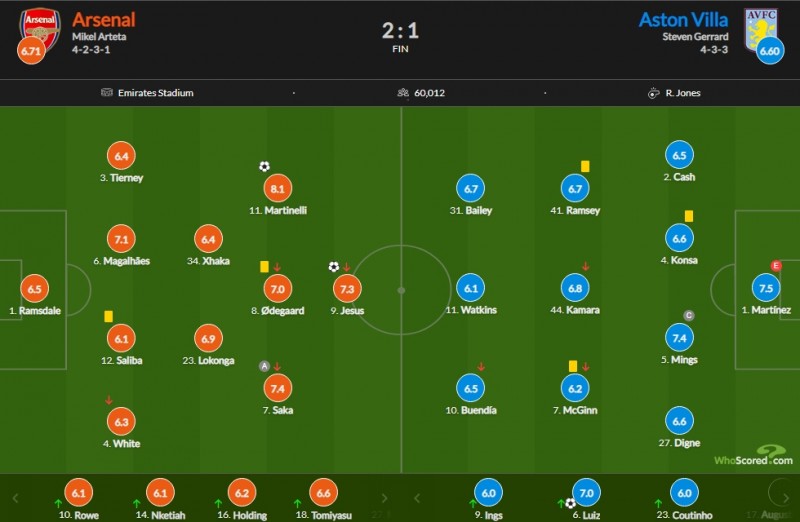The image size is (800, 522).
Task: Click the WhoScored.com logo watermark
Action: 754,456
